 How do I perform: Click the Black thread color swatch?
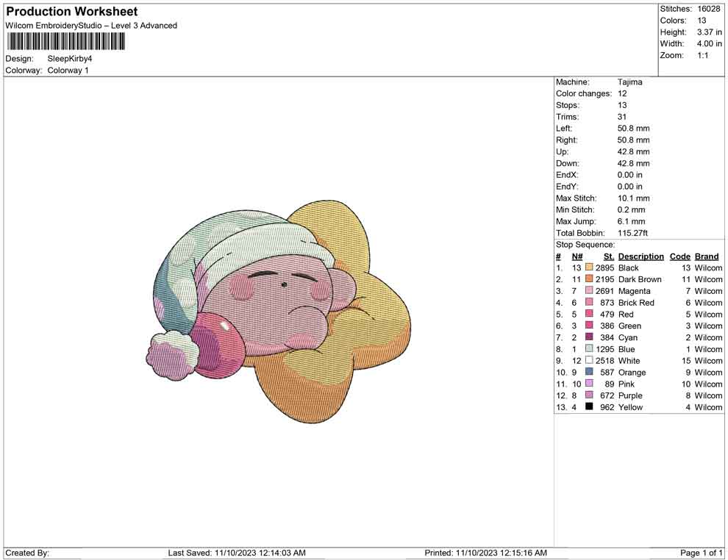click(x=588, y=268)
